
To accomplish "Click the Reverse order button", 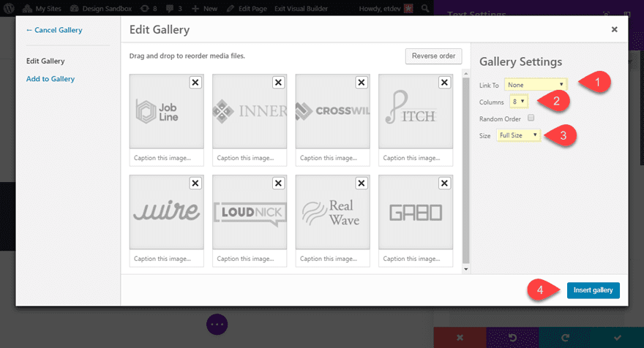I will point(433,56).
